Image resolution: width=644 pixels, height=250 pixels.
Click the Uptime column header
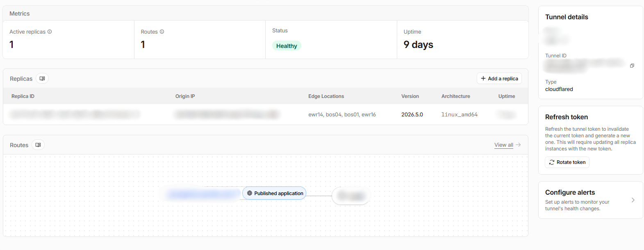pos(507,96)
